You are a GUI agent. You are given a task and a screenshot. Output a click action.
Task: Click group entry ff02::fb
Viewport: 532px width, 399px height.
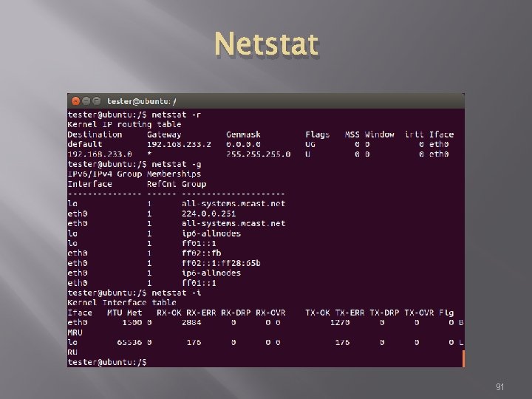(x=201, y=253)
